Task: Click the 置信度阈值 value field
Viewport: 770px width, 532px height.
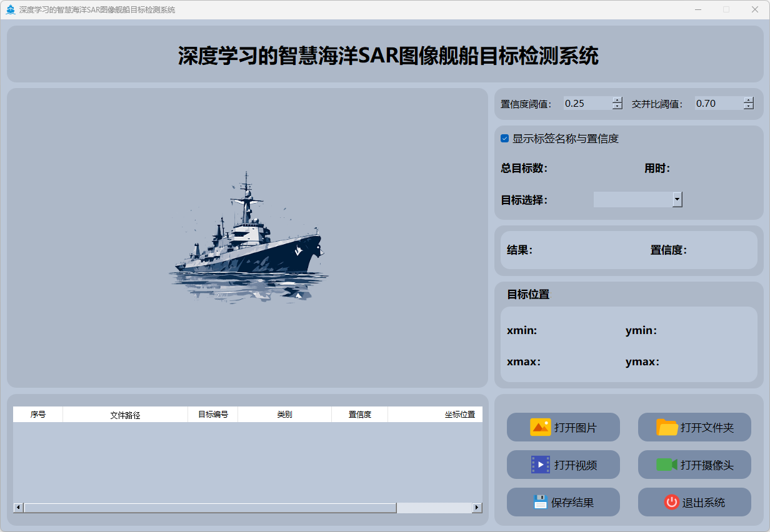Action: click(x=587, y=104)
